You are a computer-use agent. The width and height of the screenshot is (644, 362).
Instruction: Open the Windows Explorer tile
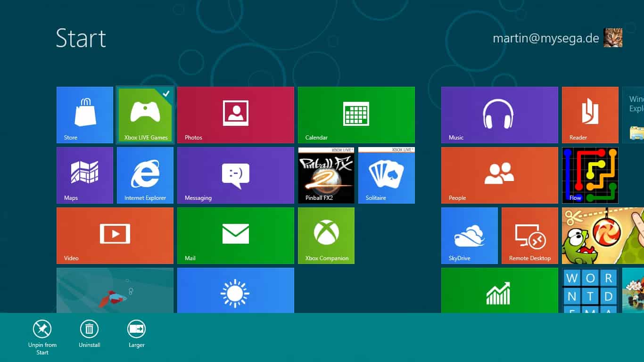633,115
